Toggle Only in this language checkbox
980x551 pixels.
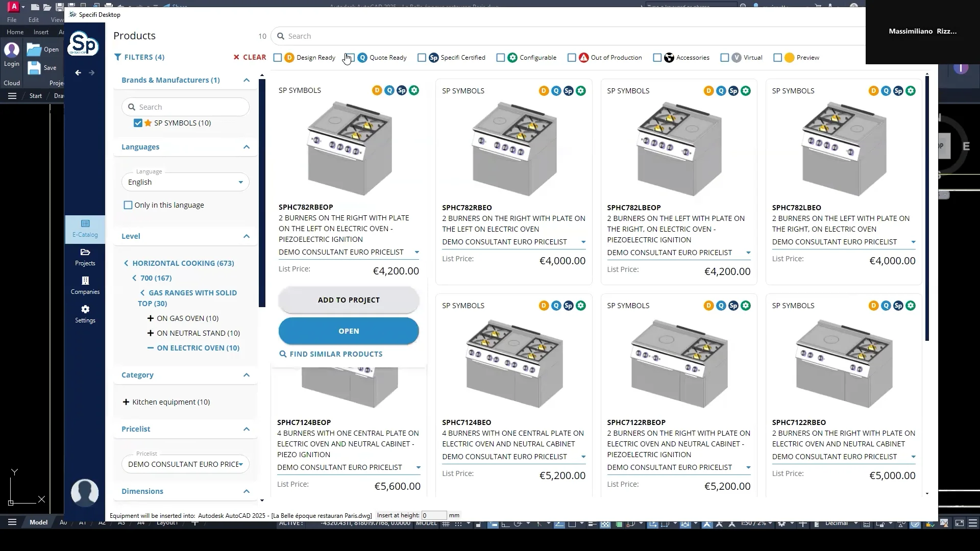pyautogui.click(x=128, y=205)
